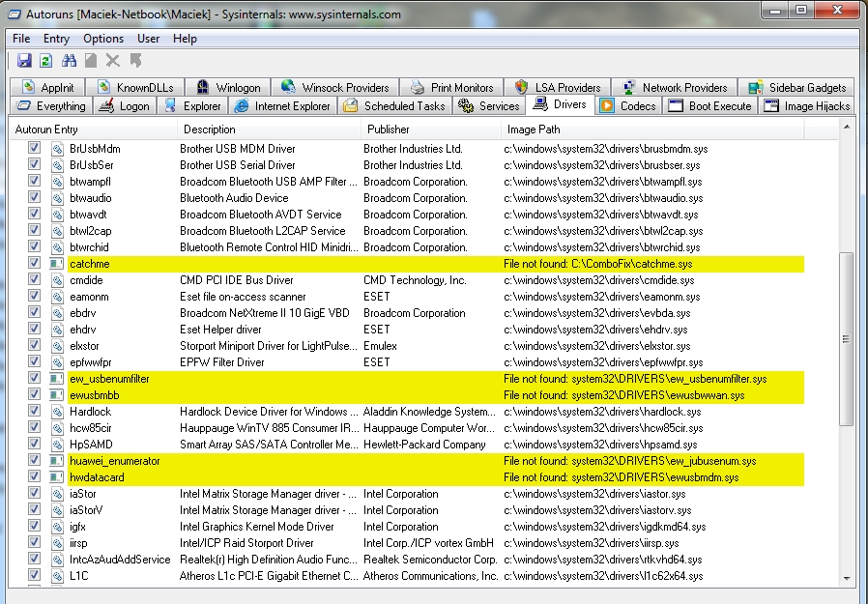Click the Refresh toolbar icon
Viewport: 868px width, 604px height.
pos(46,60)
